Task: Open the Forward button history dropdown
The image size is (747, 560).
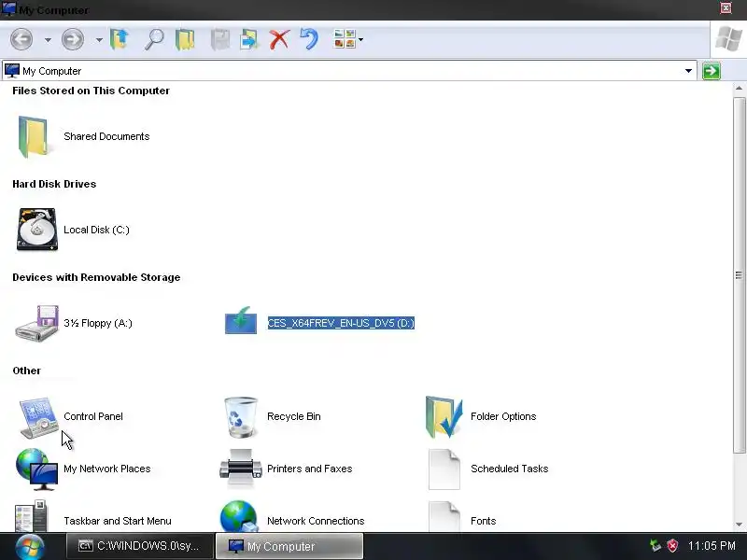Action: coord(99,40)
